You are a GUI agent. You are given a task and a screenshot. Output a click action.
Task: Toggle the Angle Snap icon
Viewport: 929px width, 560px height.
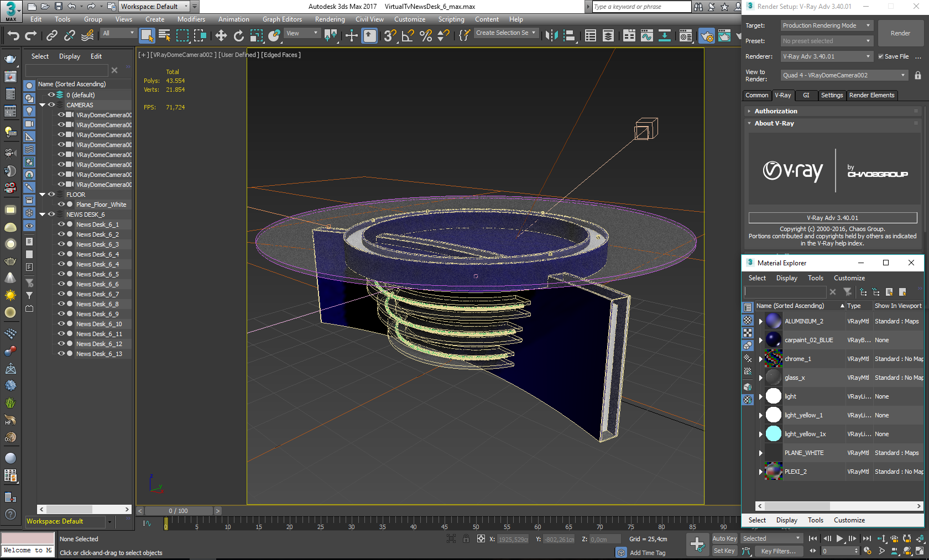click(x=408, y=36)
